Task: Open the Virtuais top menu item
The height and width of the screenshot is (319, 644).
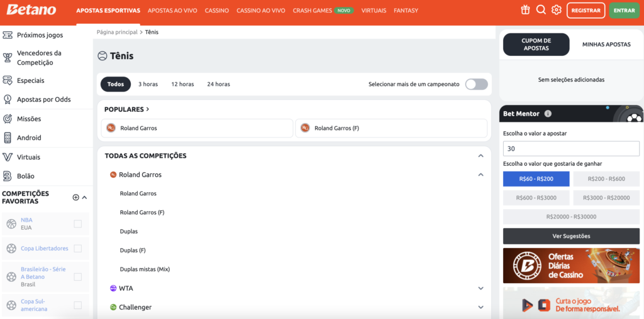Action: point(374,11)
